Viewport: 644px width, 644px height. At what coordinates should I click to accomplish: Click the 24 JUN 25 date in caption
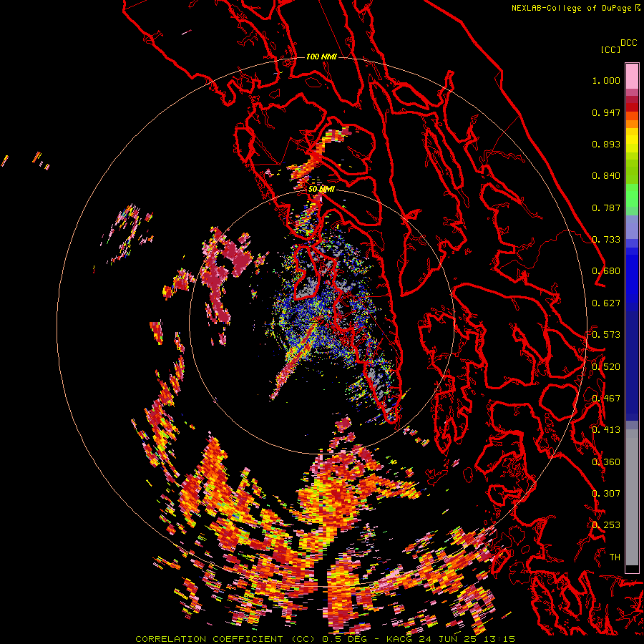(x=448, y=639)
